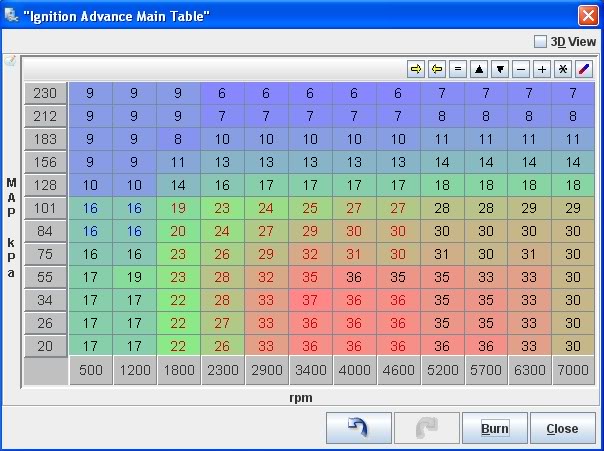Select the 156 kPa MAP axis bin
The image size is (604, 451).
[45, 162]
